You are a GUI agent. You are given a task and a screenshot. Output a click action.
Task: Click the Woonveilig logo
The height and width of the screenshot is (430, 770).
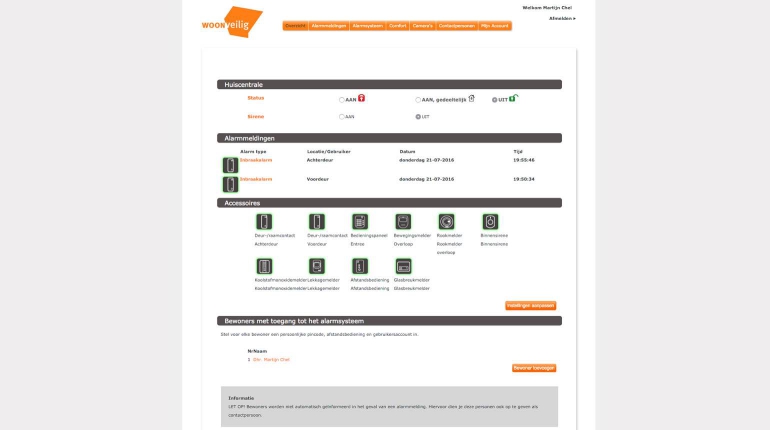[x=231, y=23]
